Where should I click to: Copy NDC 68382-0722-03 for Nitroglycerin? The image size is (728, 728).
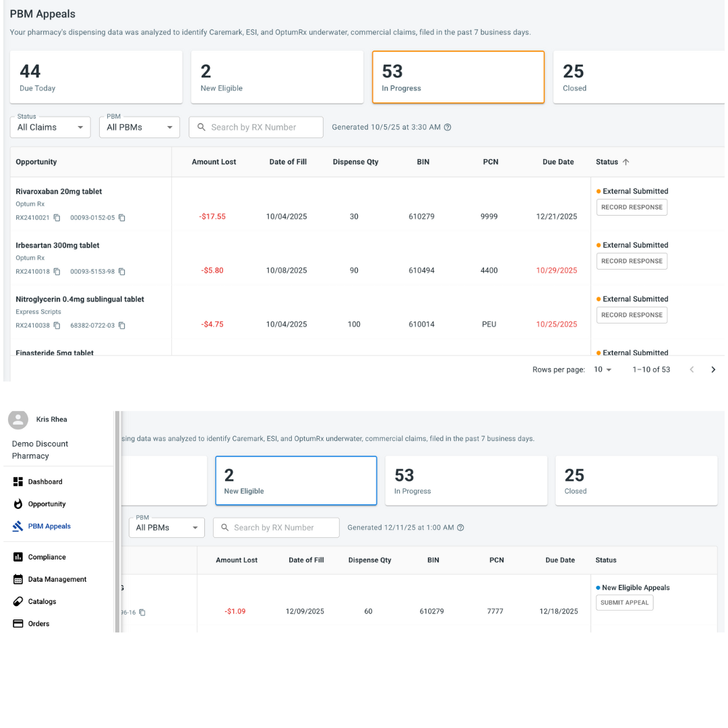click(122, 326)
